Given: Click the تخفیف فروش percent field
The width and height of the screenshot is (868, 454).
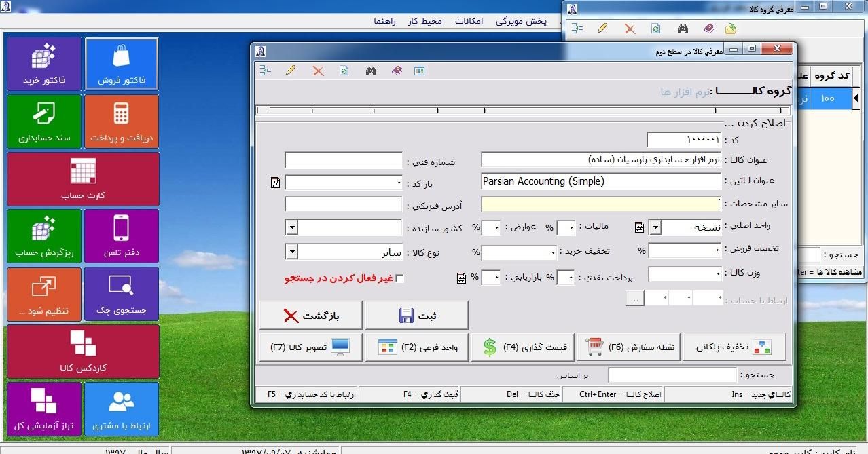Looking at the screenshot, I should [685, 250].
